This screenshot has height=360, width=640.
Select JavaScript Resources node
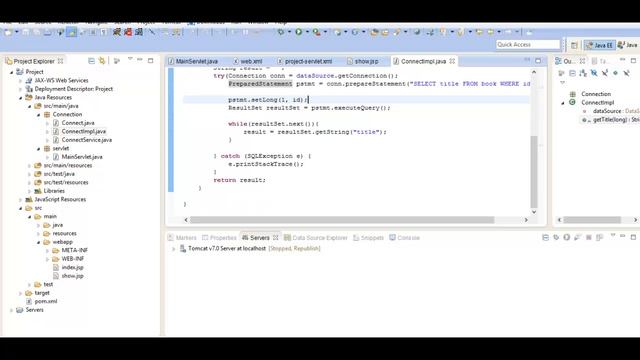(x=56, y=200)
